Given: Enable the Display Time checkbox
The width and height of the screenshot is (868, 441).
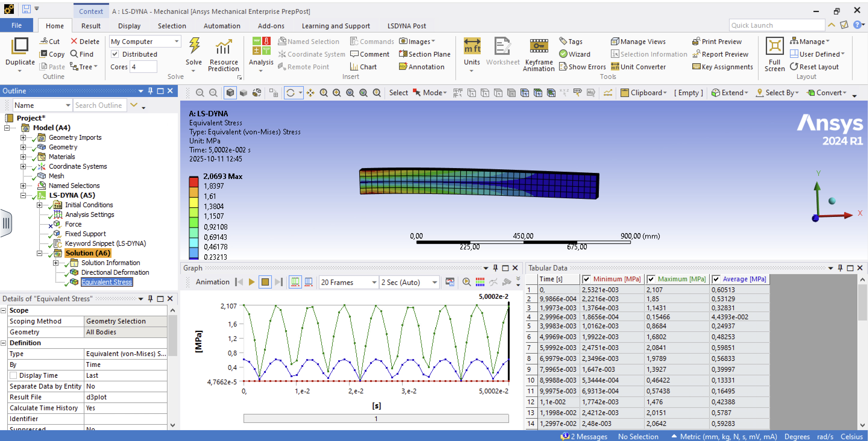Looking at the screenshot, I should (x=14, y=375).
